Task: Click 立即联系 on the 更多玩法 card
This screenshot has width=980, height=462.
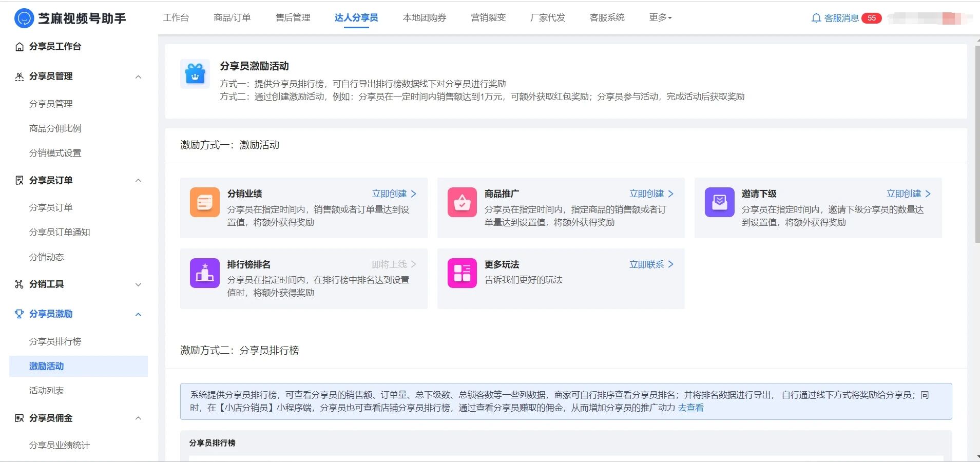Action: 651,264
